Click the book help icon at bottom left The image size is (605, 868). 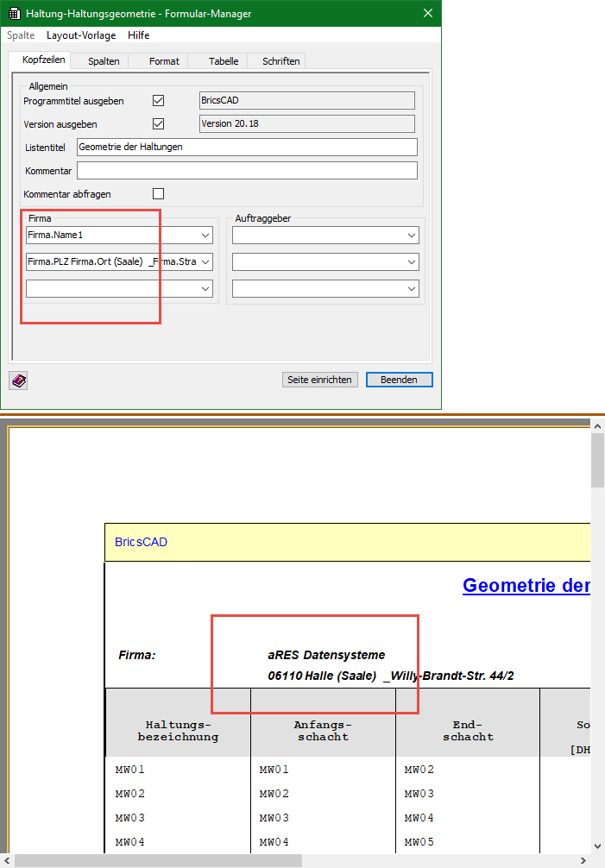[x=18, y=381]
